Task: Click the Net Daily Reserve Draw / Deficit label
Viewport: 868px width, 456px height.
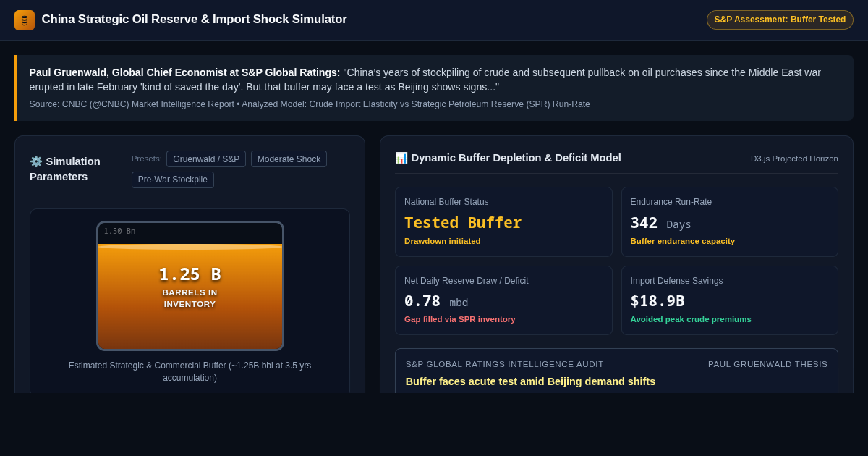Action: click(x=467, y=281)
